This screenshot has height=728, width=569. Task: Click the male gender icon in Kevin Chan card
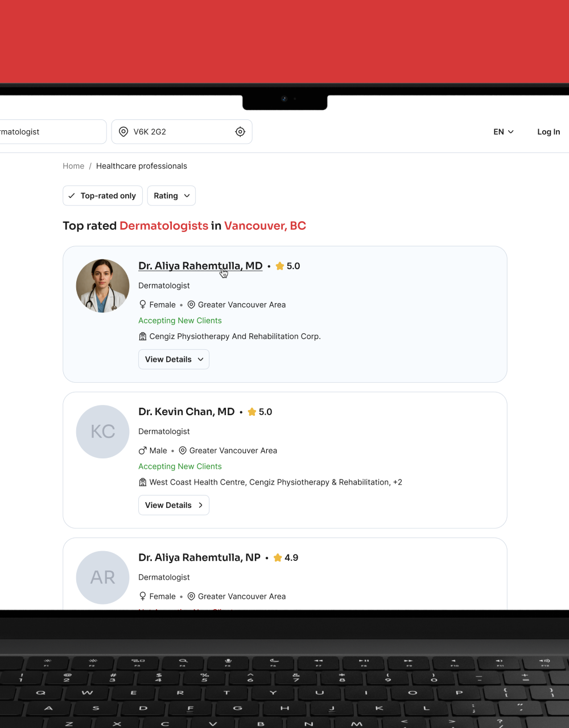tap(143, 450)
